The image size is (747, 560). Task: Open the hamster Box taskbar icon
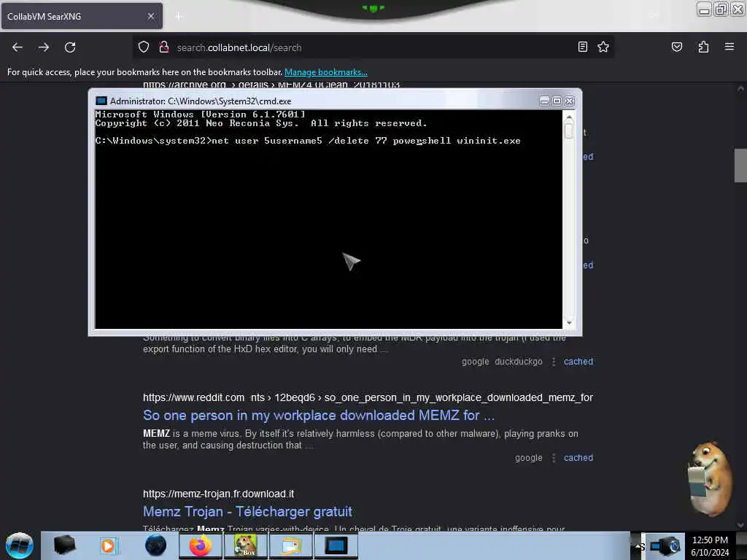coord(245,545)
